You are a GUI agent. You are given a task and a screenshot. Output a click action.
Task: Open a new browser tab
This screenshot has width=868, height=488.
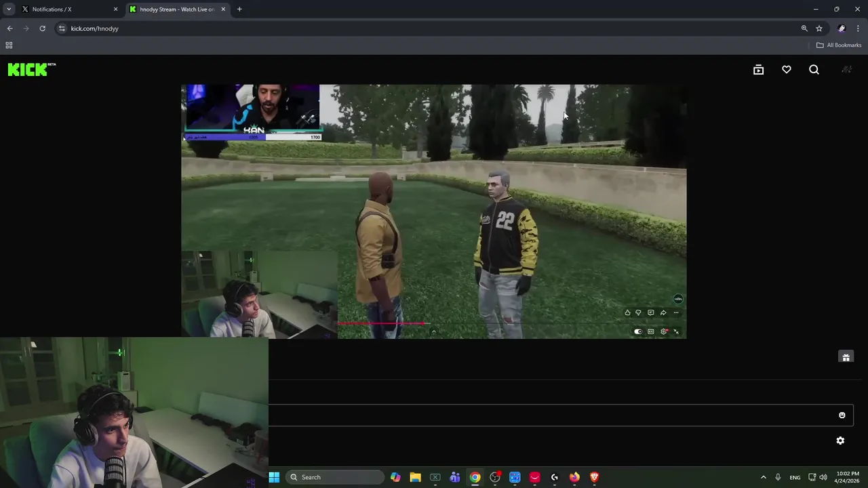pos(239,9)
